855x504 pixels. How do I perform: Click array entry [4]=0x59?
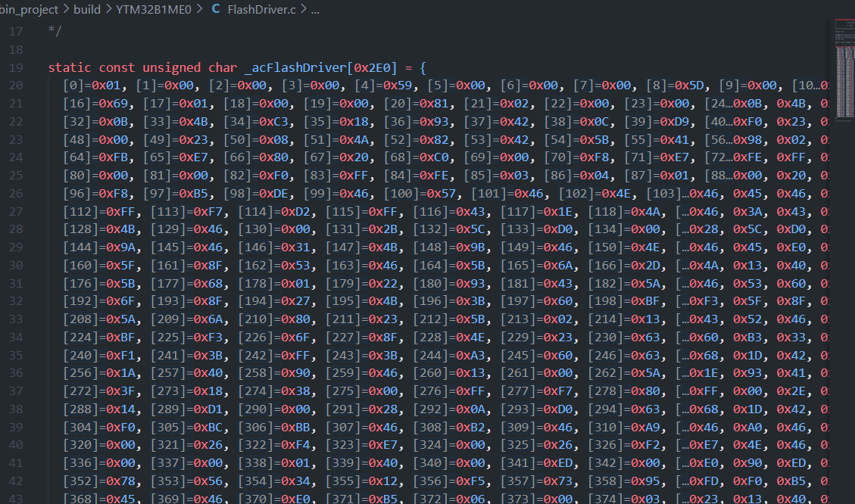(383, 86)
